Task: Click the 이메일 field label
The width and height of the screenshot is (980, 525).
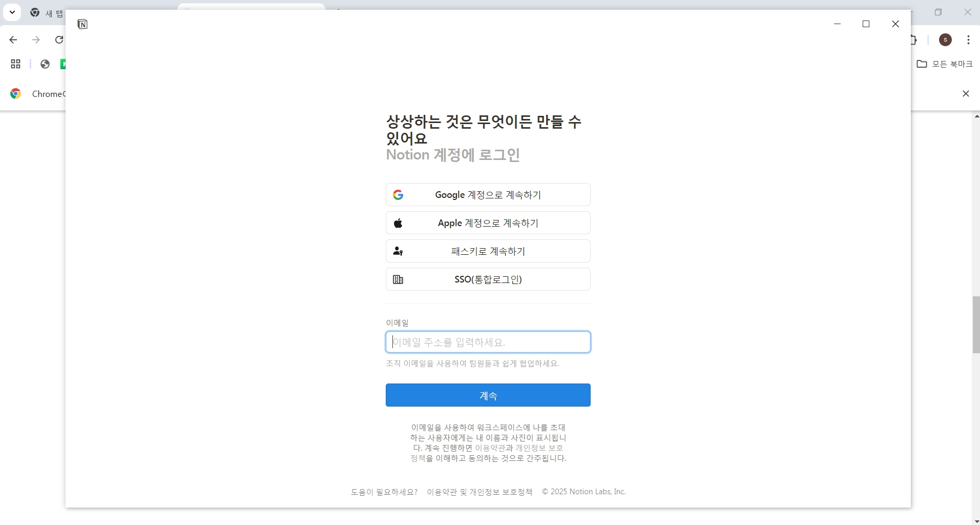Action: (x=397, y=322)
